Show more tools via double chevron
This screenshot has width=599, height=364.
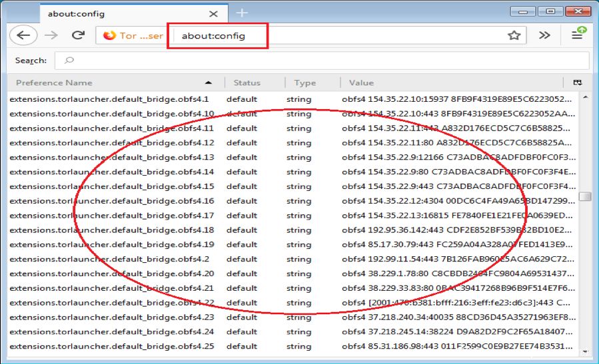[x=544, y=35]
